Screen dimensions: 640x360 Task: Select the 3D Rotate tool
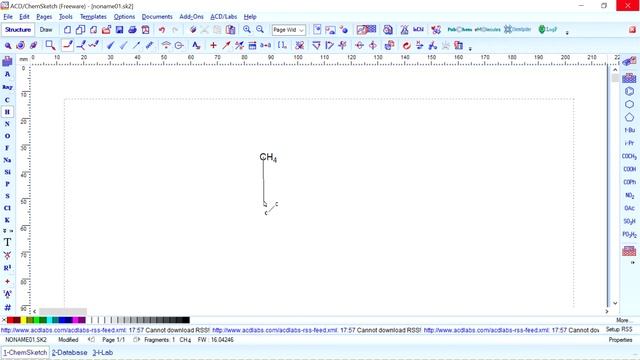click(33, 45)
